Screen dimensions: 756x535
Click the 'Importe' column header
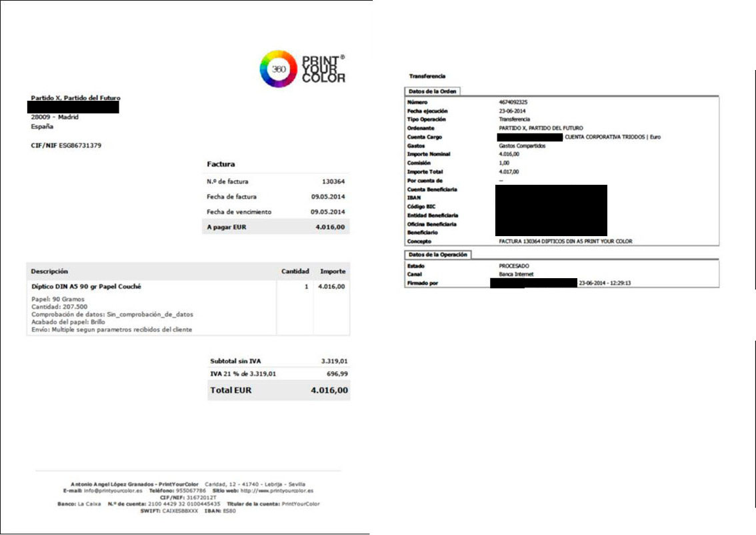coord(333,271)
